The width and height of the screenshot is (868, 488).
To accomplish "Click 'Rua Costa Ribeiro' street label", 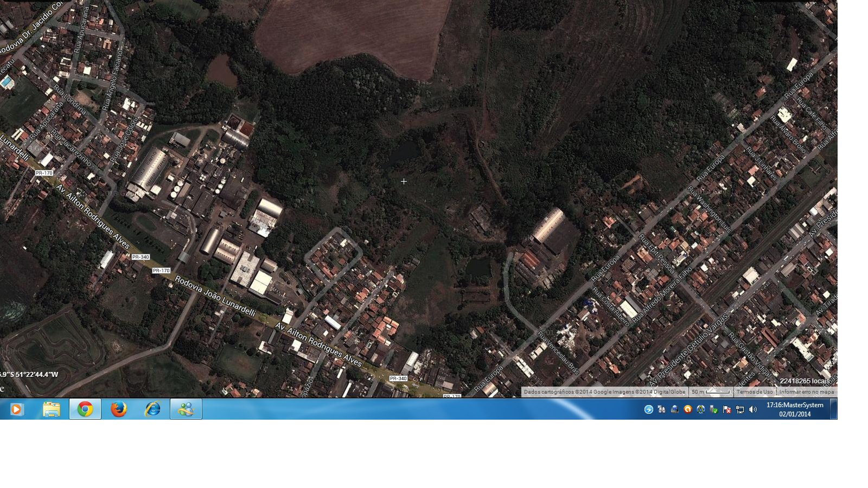I will pyautogui.click(x=611, y=306).
